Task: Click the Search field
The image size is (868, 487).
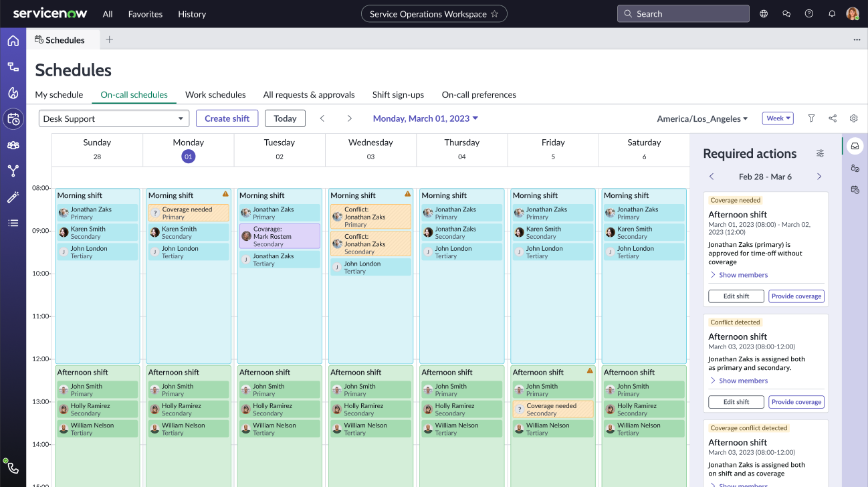Action: pos(683,13)
